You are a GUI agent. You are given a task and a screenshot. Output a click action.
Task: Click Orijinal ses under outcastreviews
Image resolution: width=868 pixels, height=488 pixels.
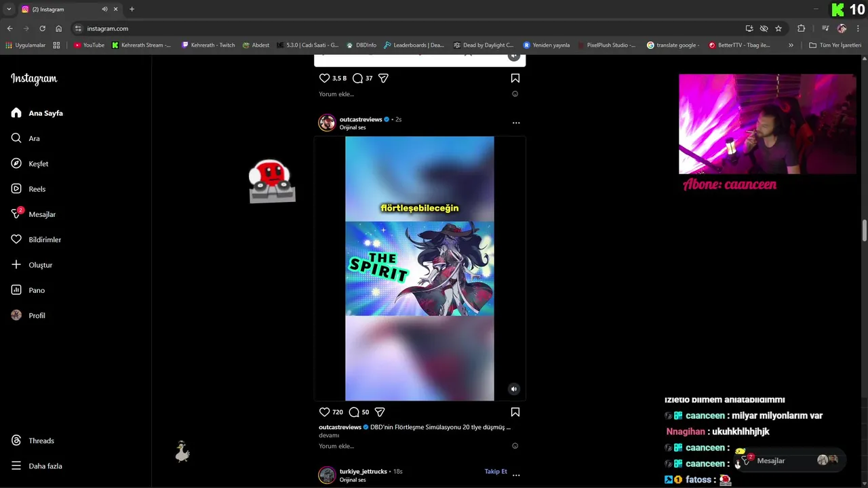tap(353, 127)
